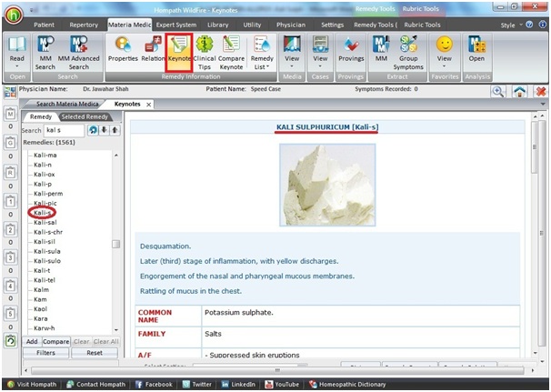Viewport: 551px width, 392px height.
Task: Open Visit Hompath link
Action: pyautogui.click(x=31, y=384)
